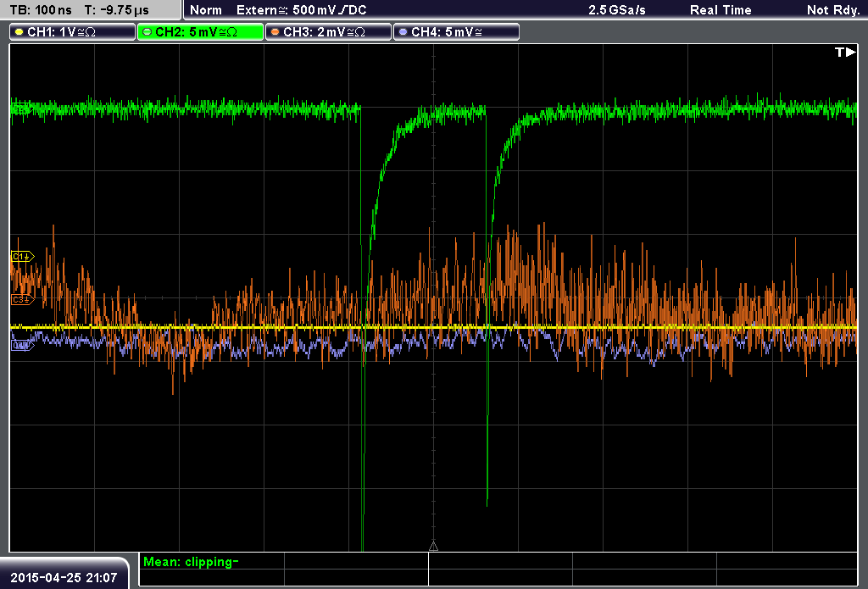
Task: Click the trigger time triangle marker at bottom
Action: 433,547
